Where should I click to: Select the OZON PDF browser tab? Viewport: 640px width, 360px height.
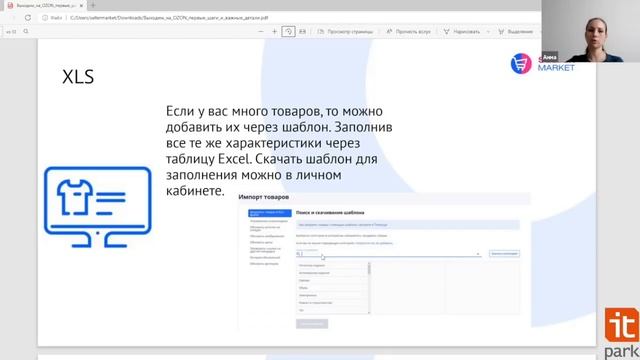(x=45, y=6)
